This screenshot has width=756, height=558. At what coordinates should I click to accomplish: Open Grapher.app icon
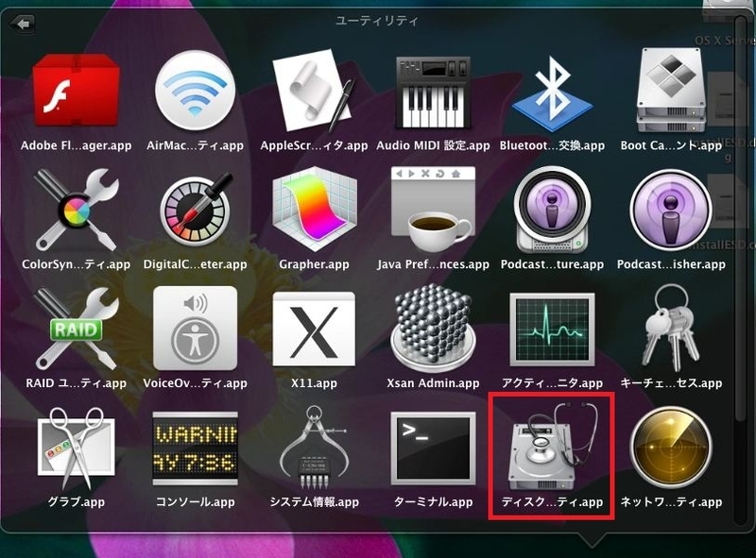[314, 211]
